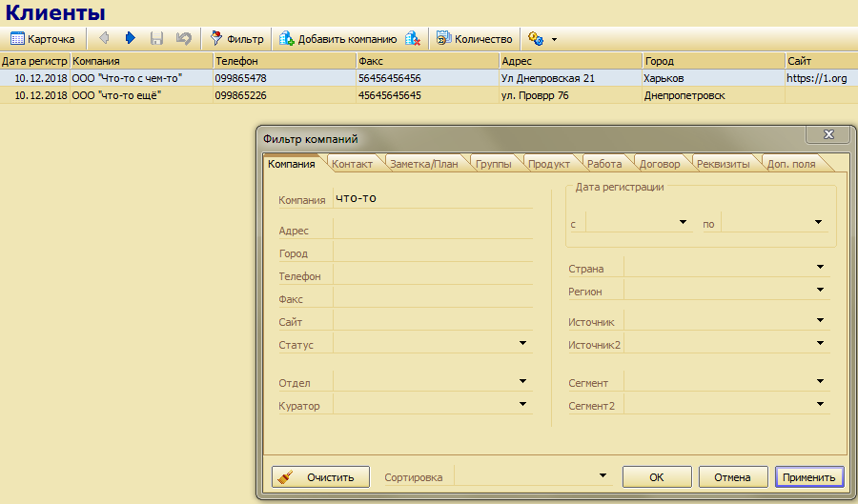Click the Фильтр funnel icon
The image size is (858, 504).
(x=217, y=39)
